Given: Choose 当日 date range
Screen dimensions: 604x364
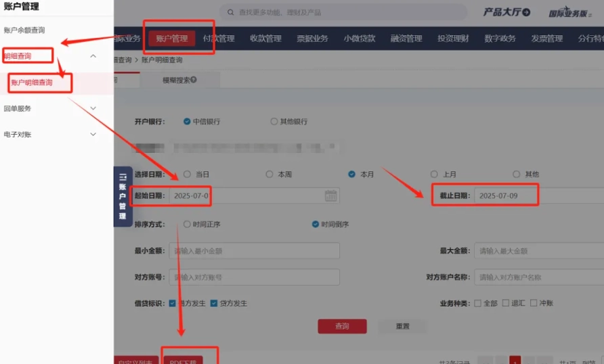Looking at the screenshot, I should tap(187, 175).
